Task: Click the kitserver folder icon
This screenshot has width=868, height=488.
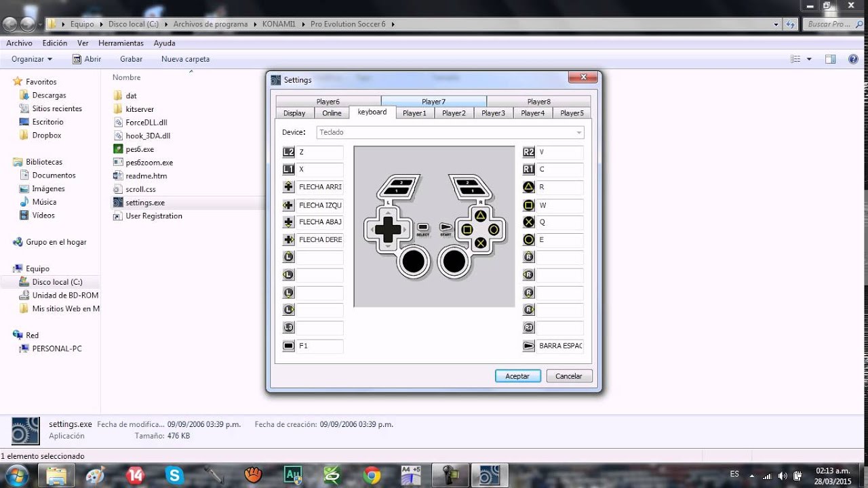Action: click(117, 109)
